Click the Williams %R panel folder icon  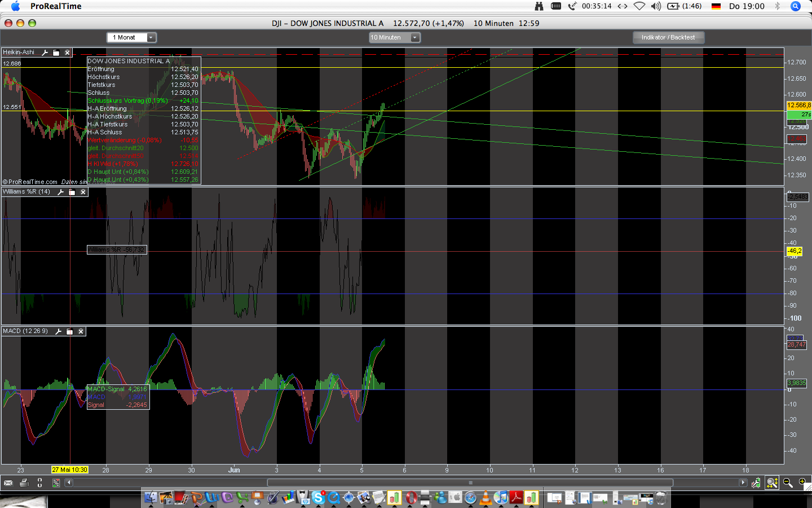click(72, 192)
